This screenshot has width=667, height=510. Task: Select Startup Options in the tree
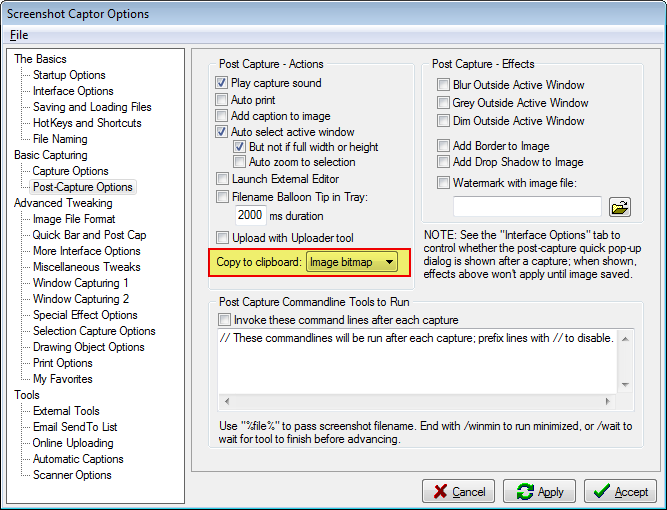[x=68, y=75]
